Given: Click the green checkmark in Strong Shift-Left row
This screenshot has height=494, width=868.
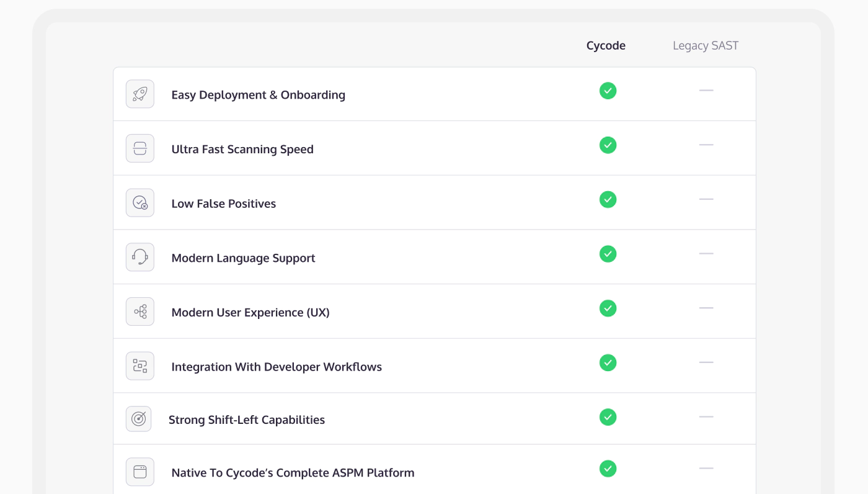Looking at the screenshot, I should 608,417.
